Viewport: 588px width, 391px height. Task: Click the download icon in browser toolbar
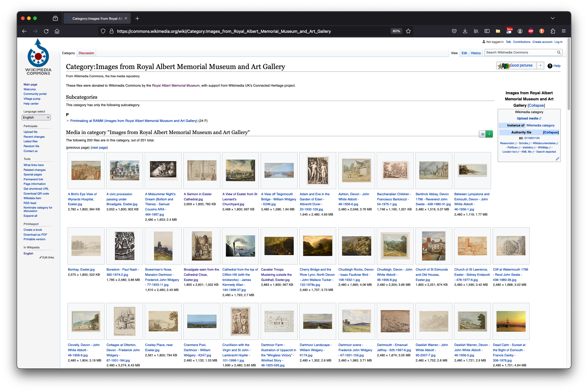point(465,31)
